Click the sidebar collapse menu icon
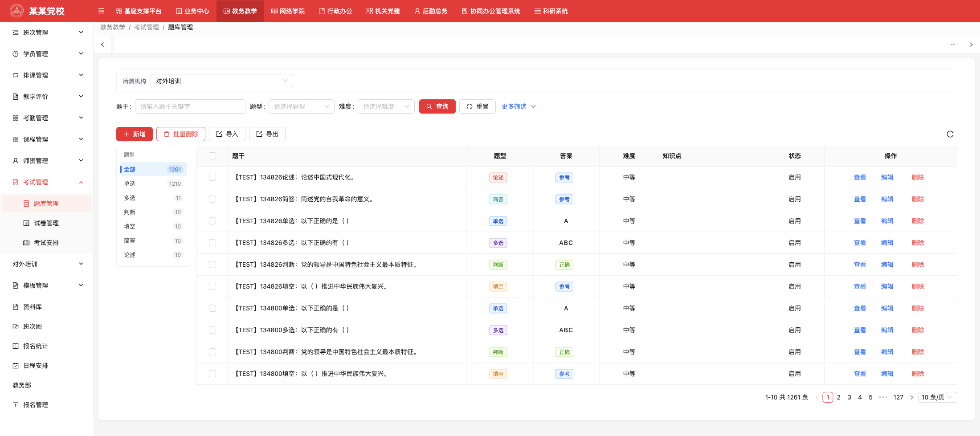 [x=101, y=11]
